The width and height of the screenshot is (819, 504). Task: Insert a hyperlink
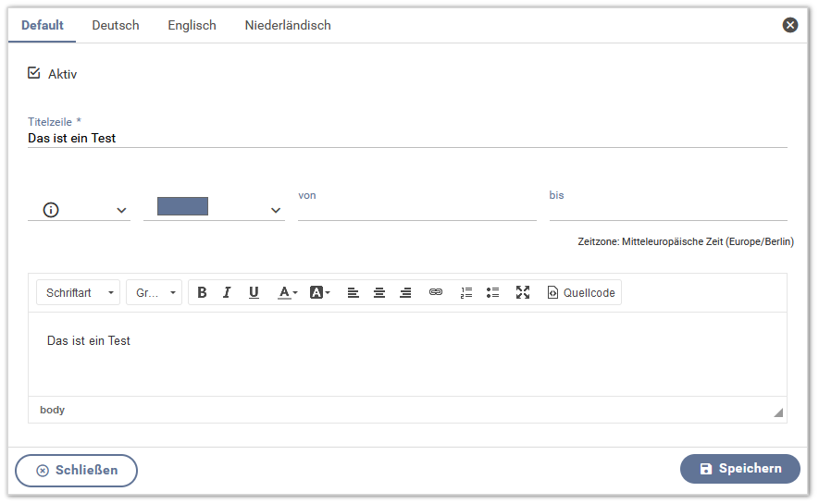click(436, 292)
